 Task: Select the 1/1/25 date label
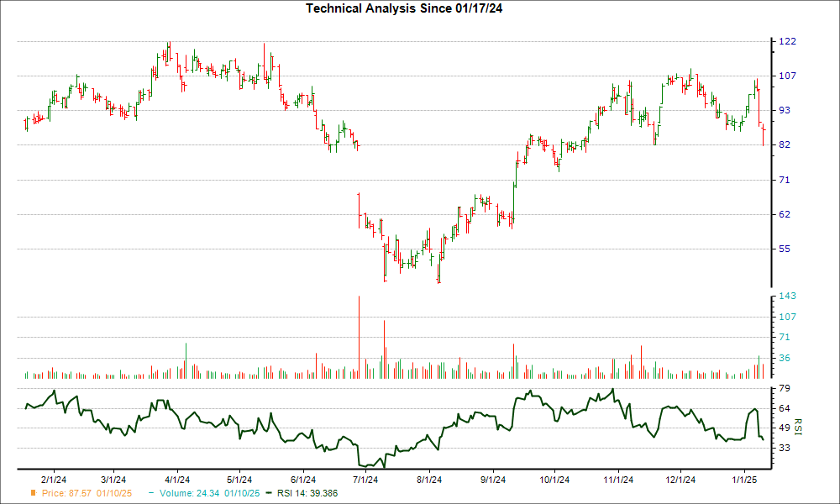coord(744,480)
